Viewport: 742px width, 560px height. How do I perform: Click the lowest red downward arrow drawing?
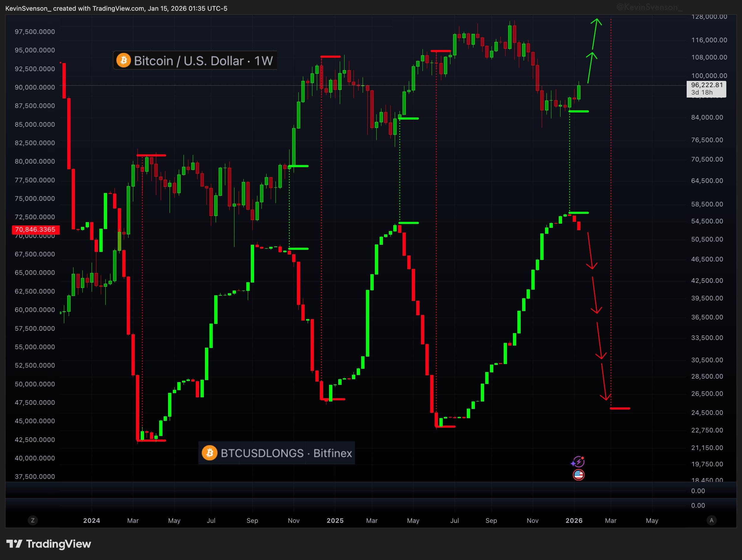tap(604, 382)
